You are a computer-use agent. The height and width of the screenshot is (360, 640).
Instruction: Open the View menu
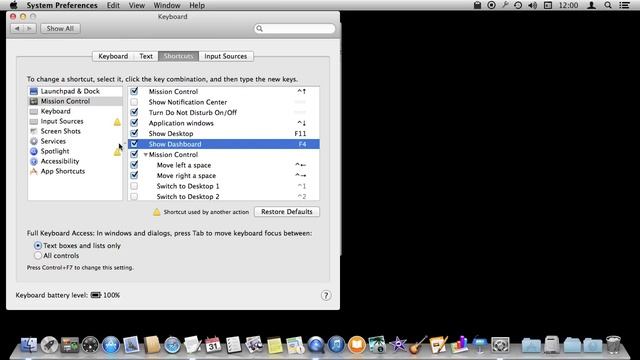tap(137, 5)
